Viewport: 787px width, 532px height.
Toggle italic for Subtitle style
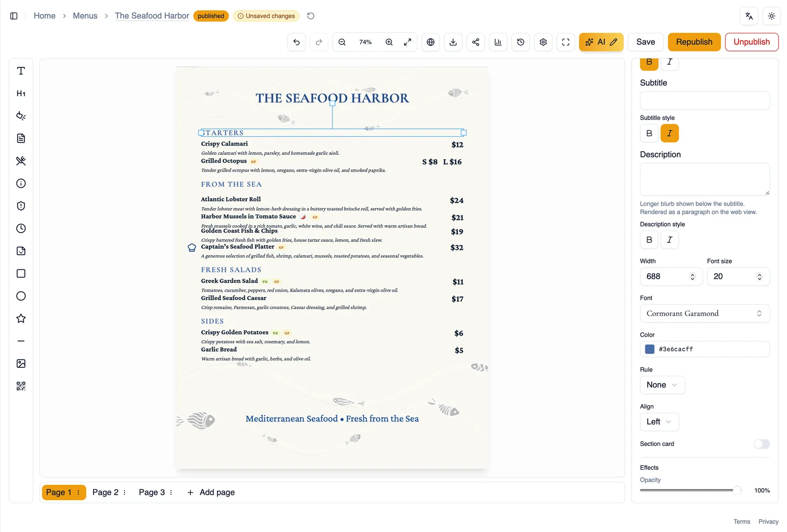pos(669,133)
